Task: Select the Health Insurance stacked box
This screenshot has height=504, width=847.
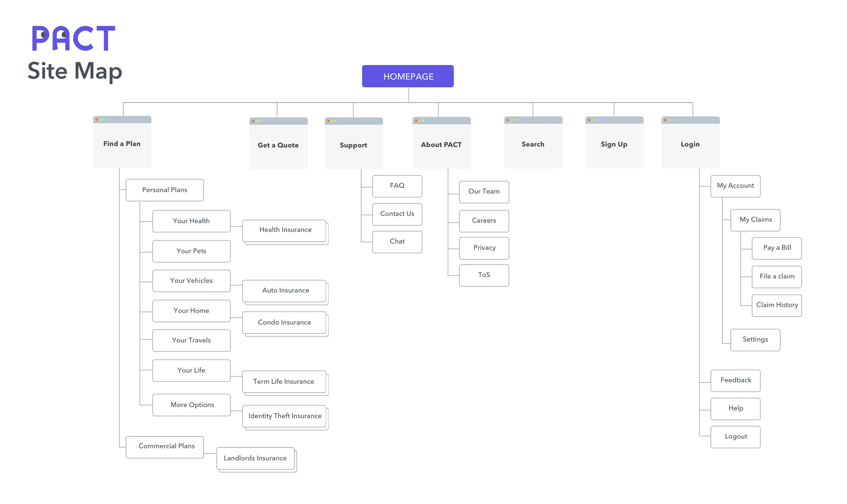Action: [x=285, y=230]
